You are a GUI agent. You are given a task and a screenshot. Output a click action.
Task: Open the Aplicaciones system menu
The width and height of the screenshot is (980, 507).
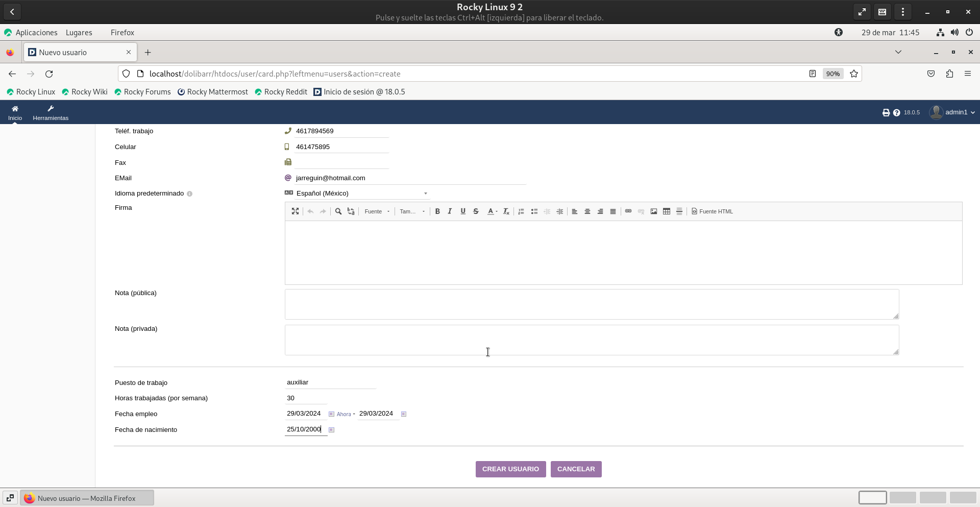[x=36, y=33]
